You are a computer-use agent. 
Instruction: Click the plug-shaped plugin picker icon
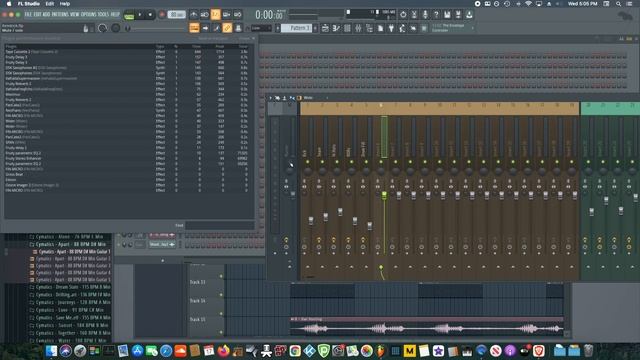coord(391,28)
